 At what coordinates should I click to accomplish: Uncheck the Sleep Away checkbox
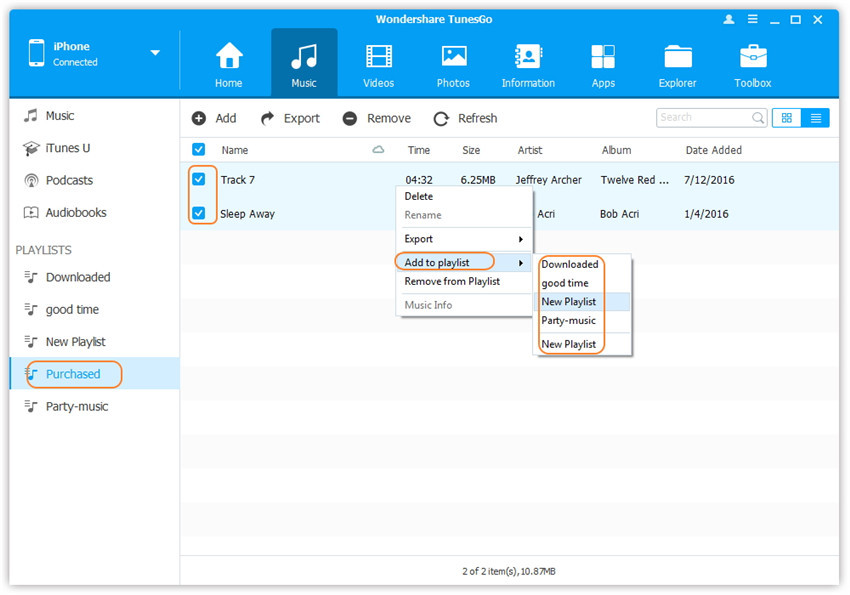(199, 213)
